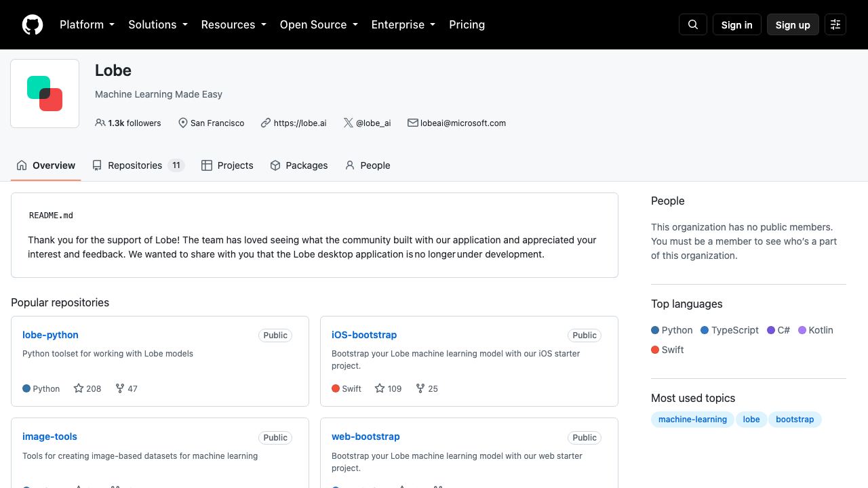Viewport: 868px width, 488px height.
Task: Open the lobe-python repository
Action: pyautogui.click(x=50, y=335)
